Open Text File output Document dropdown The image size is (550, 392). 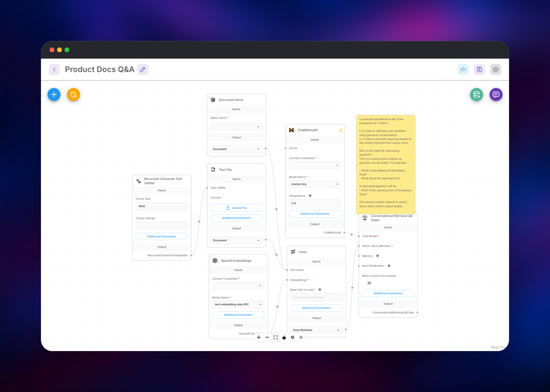236,240
